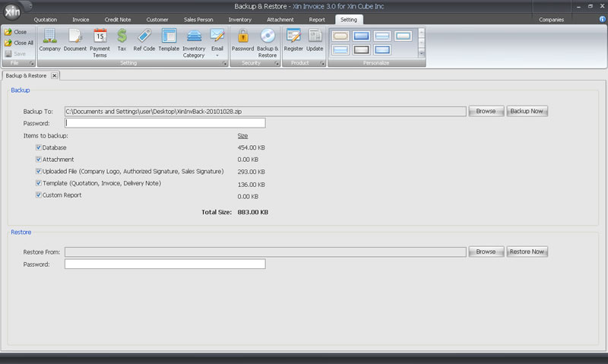This screenshot has height=364, width=608.
Task: Open the Template settings icon
Action: (169, 40)
